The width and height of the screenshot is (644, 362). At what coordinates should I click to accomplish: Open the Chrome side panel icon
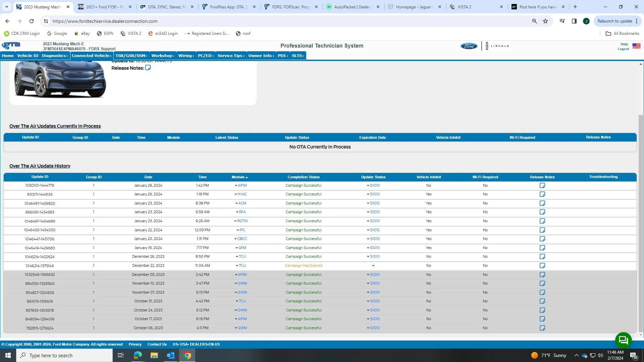[x=574, y=21]
